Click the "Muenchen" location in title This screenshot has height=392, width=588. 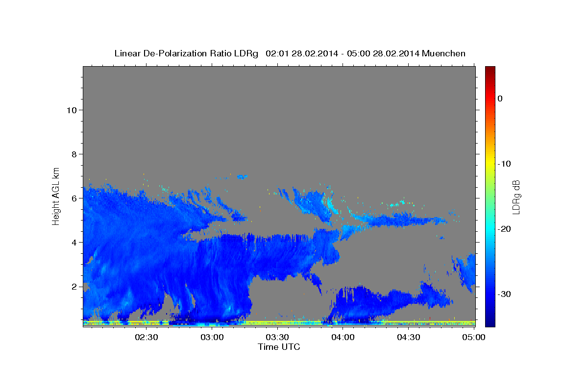point(444,53)
